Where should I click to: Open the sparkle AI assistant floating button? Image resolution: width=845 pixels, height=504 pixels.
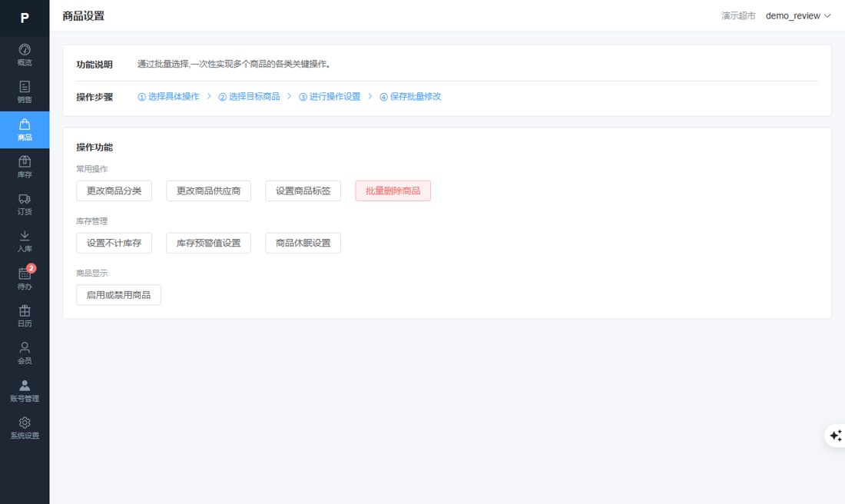point(835,435)
